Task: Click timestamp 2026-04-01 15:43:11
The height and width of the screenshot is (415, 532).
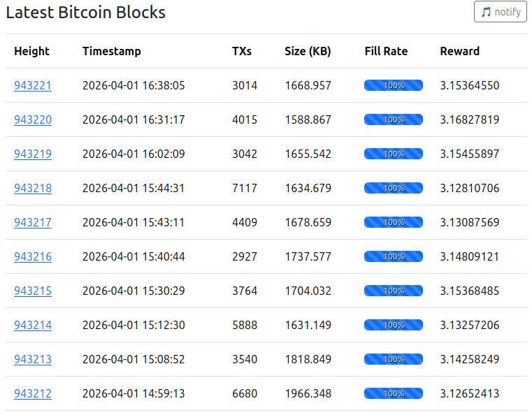Action: pos(134,222)
